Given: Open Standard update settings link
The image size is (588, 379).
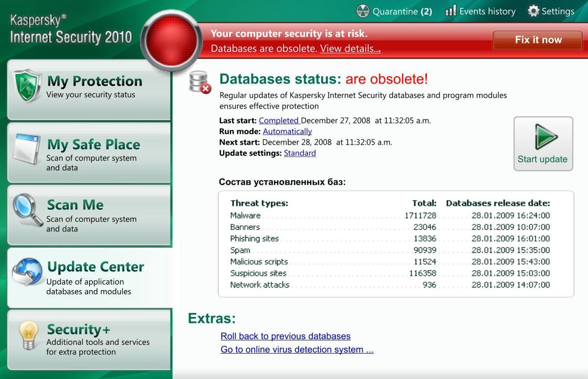Looking at the screenshot, I should point(300,153).
